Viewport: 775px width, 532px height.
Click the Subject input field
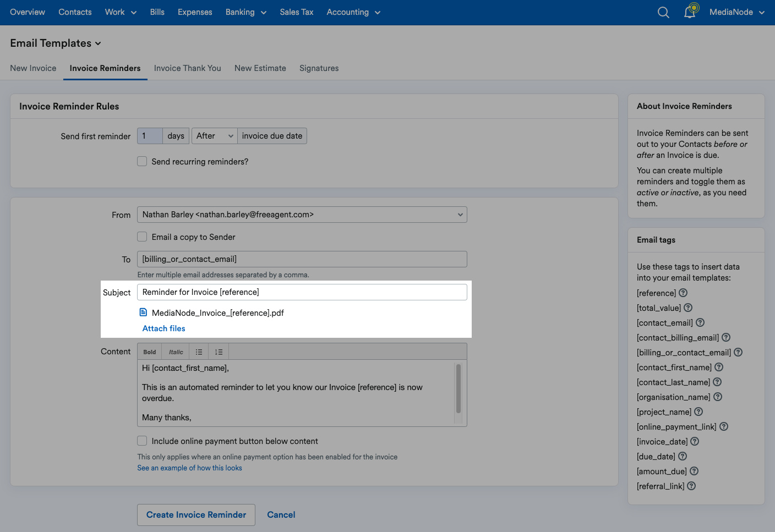click(302, 292)
